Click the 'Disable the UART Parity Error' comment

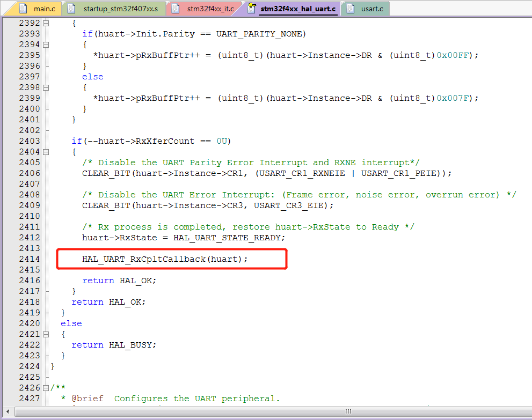point(251,163)
